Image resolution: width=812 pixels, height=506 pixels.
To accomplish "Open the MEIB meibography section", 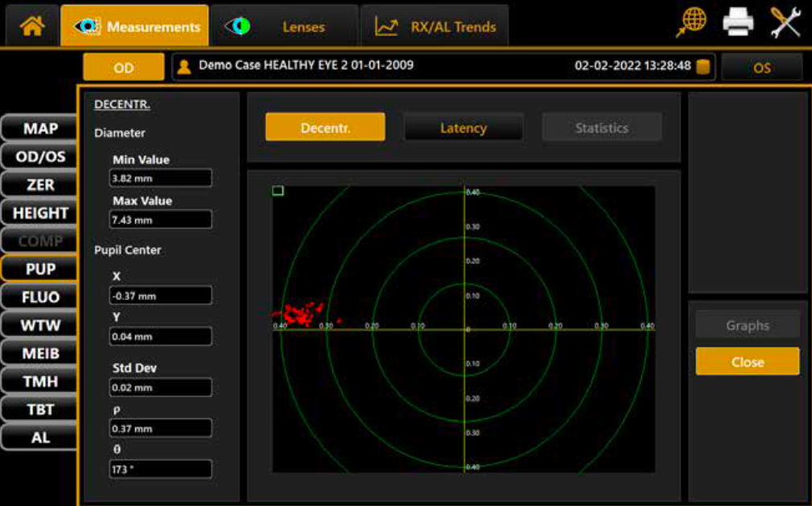I will coord(40,352).
